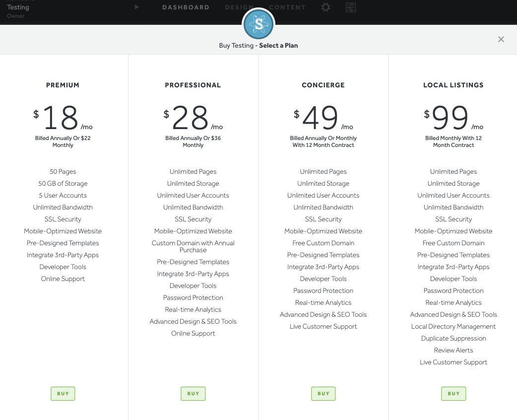
Task: Click 'Live Customer Support' in Concierge column
Action: [x=323, y=326]
